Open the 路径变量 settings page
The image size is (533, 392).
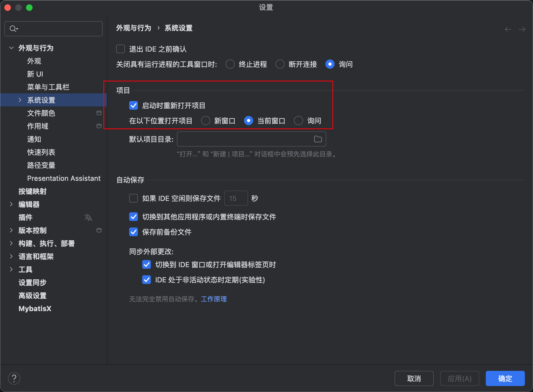pos(41,165)
